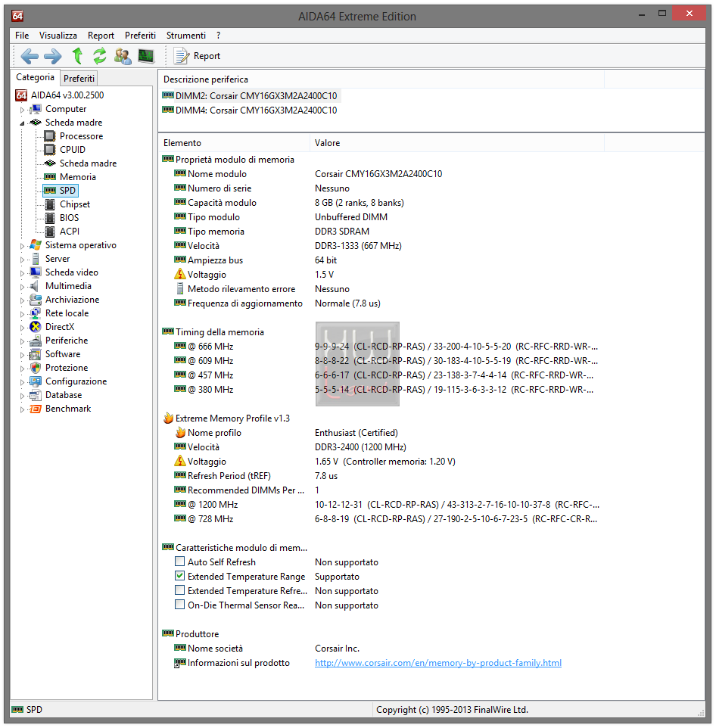Click the DDR3-2400 (1200 MHz) value
This screenshot has width=716, height=728.
click(360, 446)
